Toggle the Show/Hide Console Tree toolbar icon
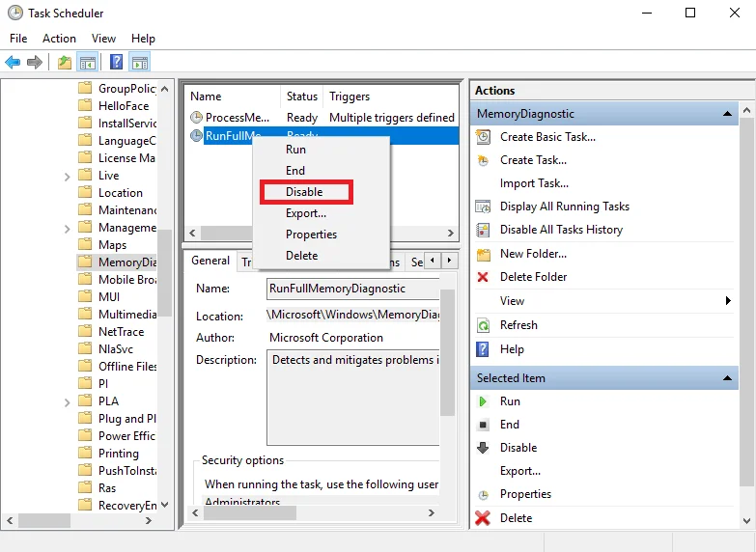This screenshot has height=552, width=756. (87, 62)
